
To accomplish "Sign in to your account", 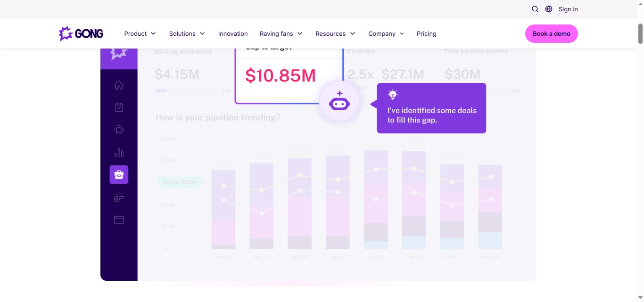I will (568, 9).
